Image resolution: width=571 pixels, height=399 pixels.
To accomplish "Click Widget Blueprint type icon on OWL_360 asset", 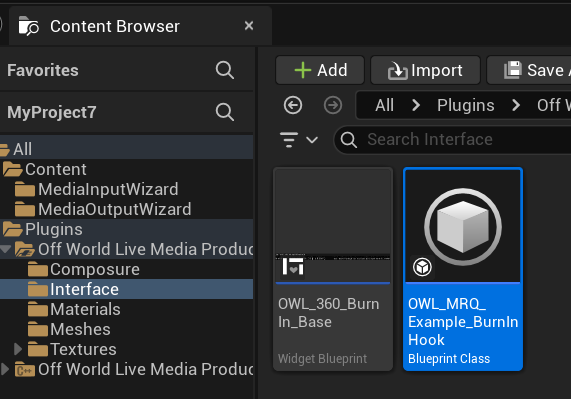I will click(293, 267).
